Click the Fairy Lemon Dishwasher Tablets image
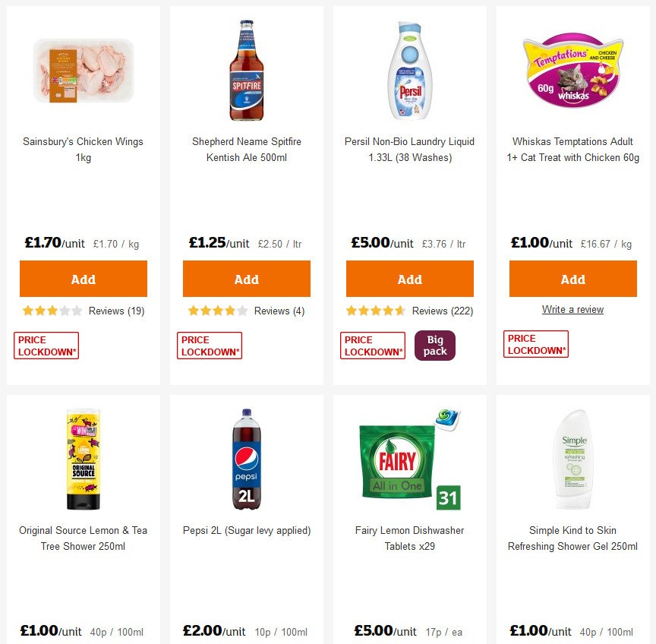656x644 pixels. (x=409, y=456)
